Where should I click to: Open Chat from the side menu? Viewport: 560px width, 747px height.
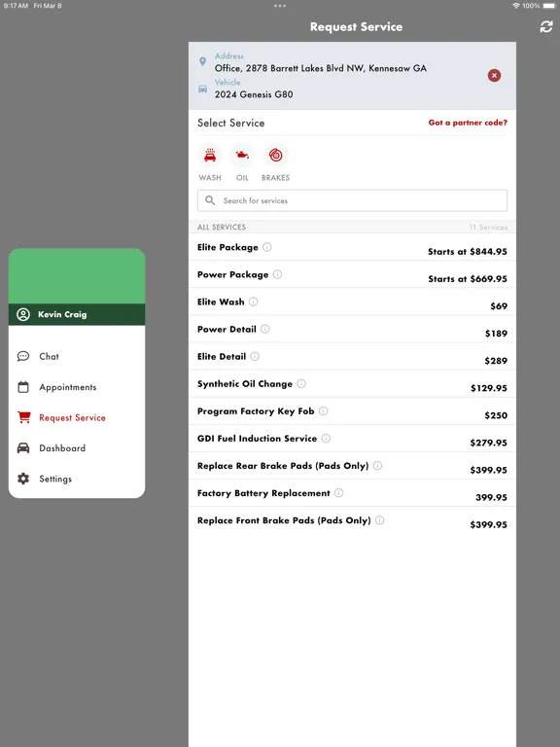pyautogui.click(x=77, y=356)
